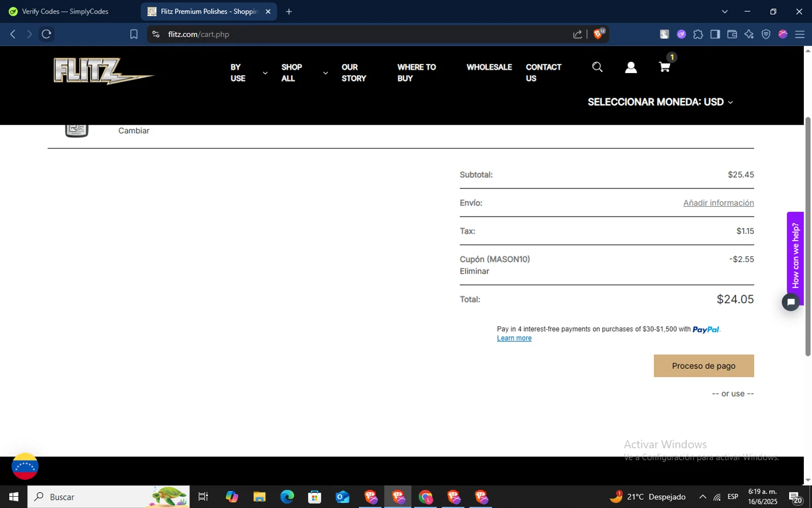Open the browser hamburger menu
812x508 pixels.
click(x=800, y=34)
